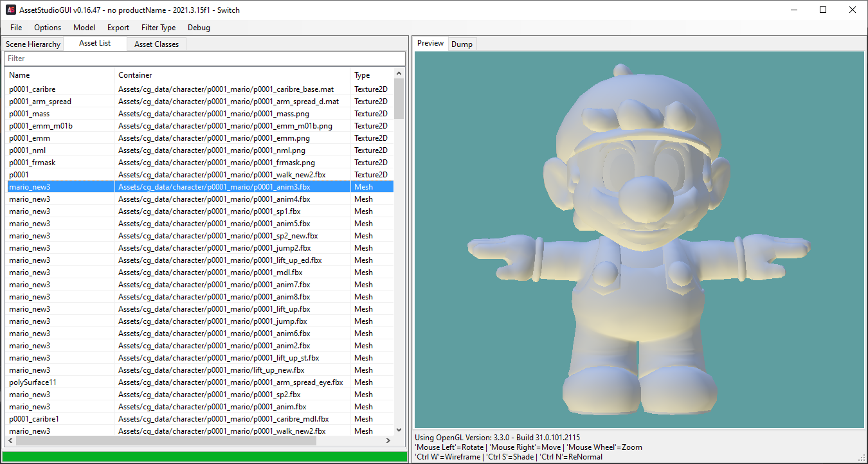
Task: Switch to the Asset Classes tab
Action: point(157,44)
